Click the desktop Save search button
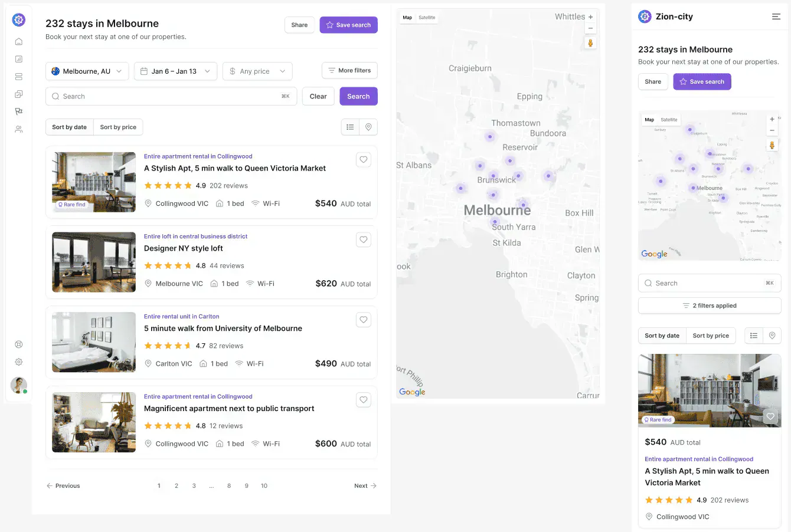The image size is (791, 532). [348, 25]
